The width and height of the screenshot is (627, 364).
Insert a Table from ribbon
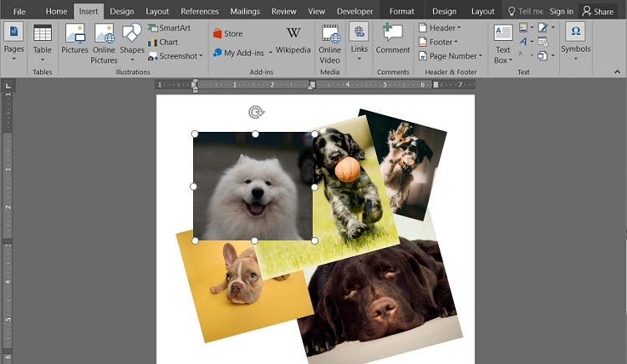42,43
